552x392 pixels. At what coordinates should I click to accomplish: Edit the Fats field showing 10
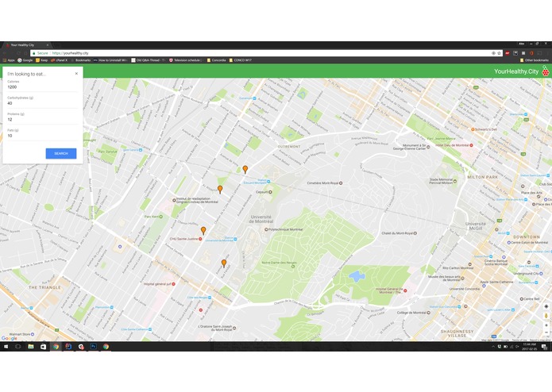[x=42, y=136]
